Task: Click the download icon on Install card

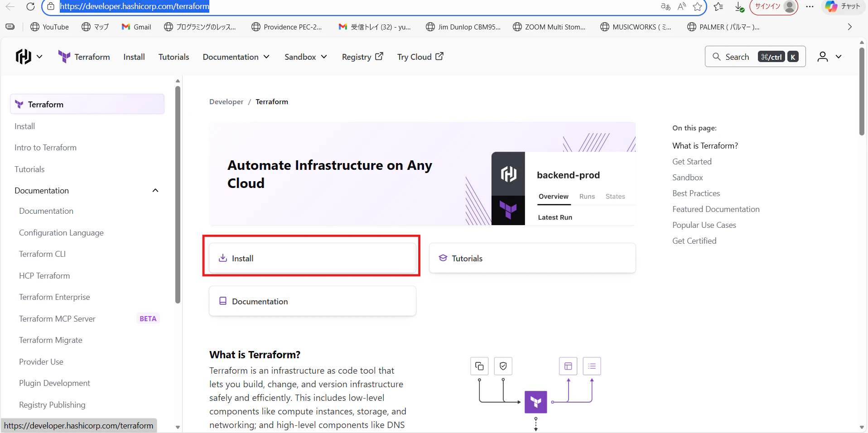Action: tap(223, 258)
